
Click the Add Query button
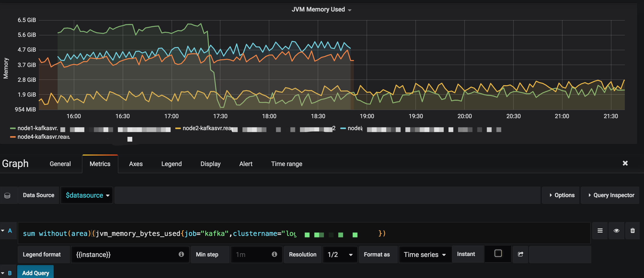coord(35,273)
